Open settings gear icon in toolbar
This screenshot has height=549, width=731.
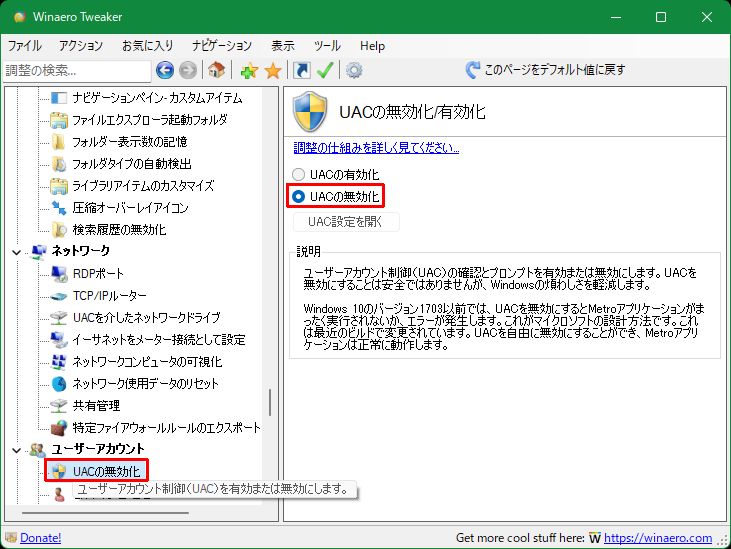[354, 70]
